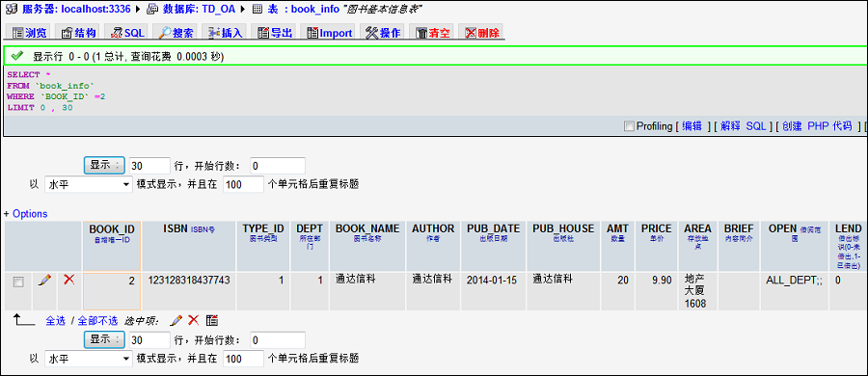Click the 全部不选 (Unselect all) link
The image size is (868, 376).
(x=97, y=321)
